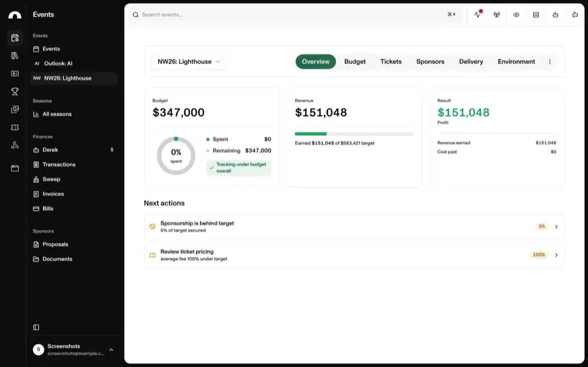
Task: Open the ID card rail icon
Action: [14, 74]
